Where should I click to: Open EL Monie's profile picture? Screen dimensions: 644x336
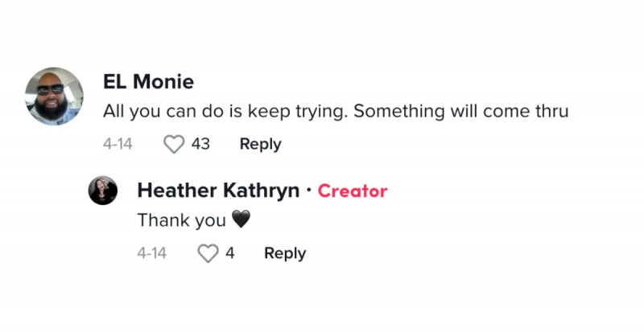[x=54, y=96]
